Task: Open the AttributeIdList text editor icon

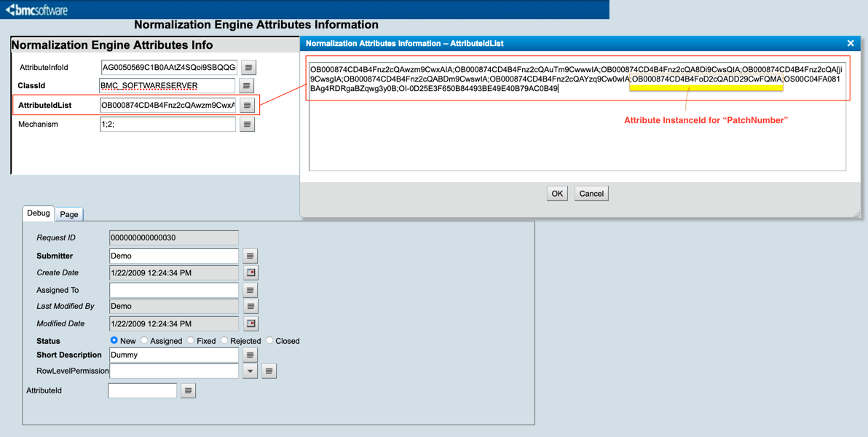Action: pyautogui.click(x=247, y=106)
